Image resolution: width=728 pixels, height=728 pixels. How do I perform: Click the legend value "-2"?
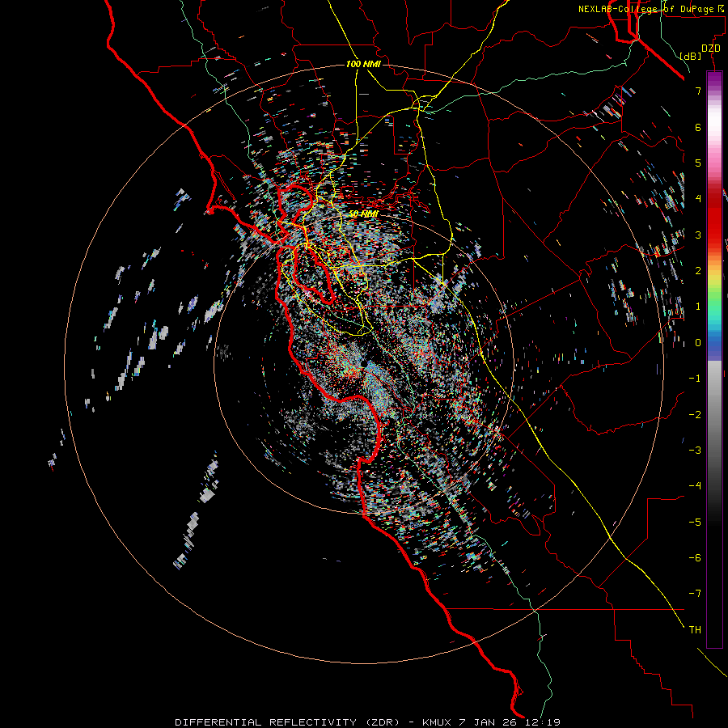tap(695, 414)
